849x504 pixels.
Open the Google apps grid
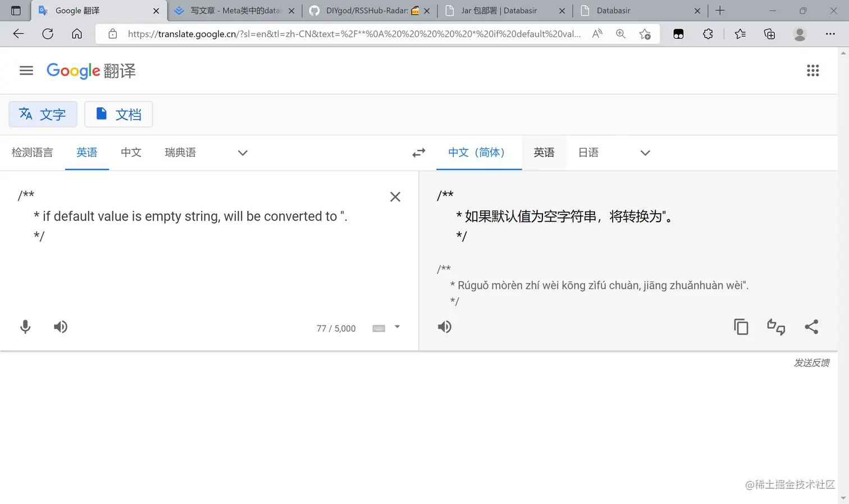click(813, 70)
